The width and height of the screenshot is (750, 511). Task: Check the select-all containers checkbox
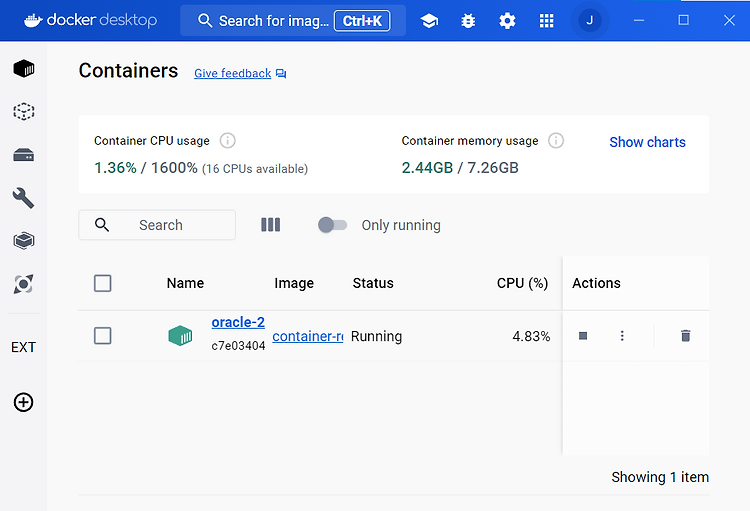coord(102,283)
